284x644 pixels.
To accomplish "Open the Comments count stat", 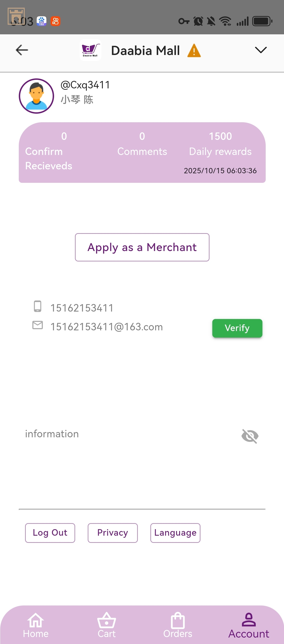I will [142, 144].
